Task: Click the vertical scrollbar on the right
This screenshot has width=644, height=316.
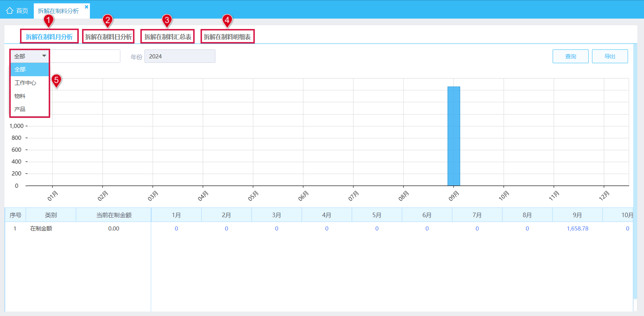Action: (635, 171)
